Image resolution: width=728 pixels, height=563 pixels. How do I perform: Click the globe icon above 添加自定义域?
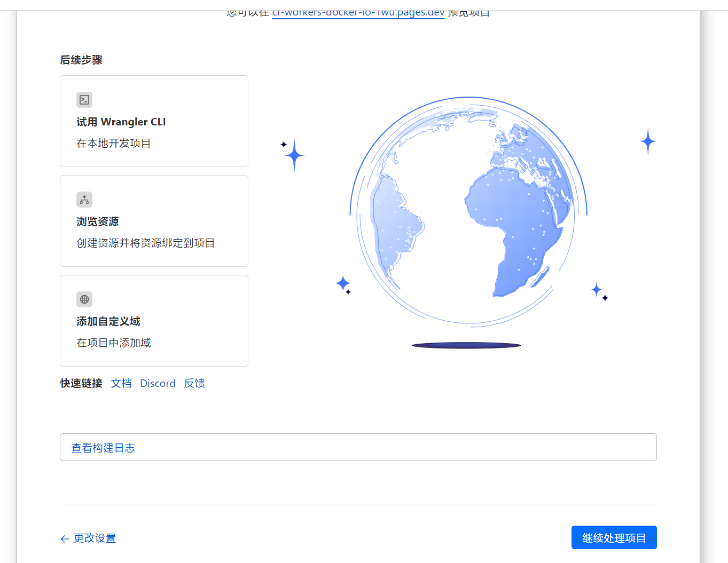[x=84, y=299]
